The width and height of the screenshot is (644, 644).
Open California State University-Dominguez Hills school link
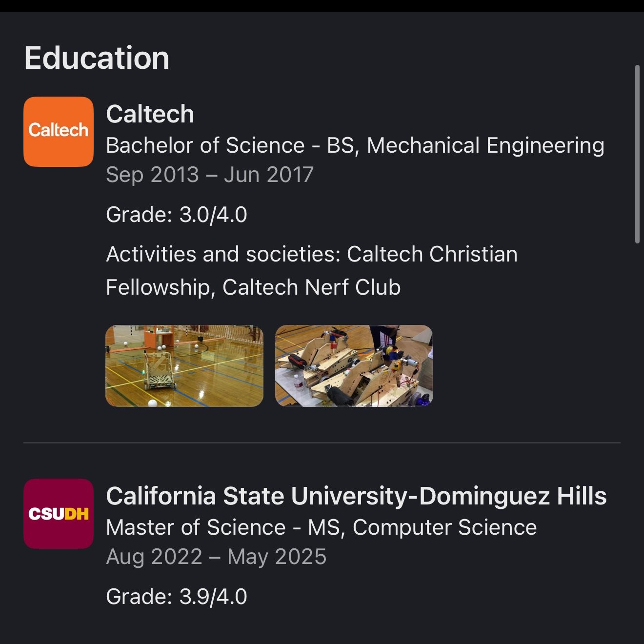356,496
